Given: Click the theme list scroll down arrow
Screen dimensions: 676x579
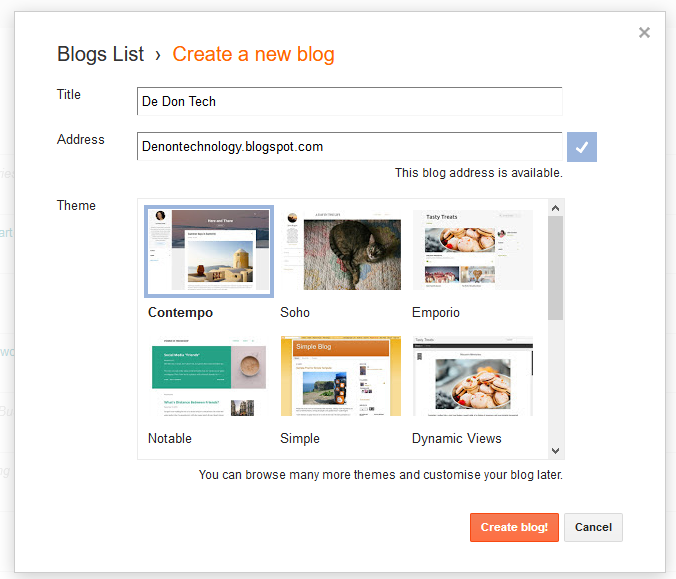Looking at the screenshot, I should (555, 451).
